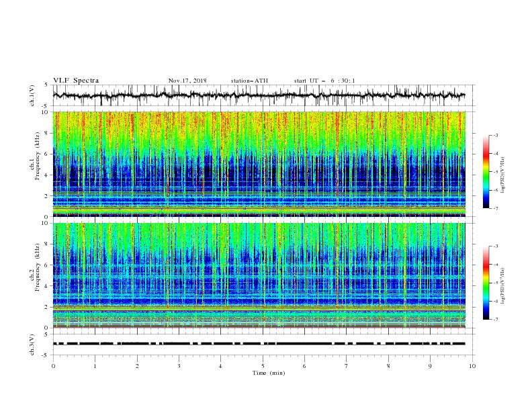Click time axis tick label "6"

pos(304,366)
